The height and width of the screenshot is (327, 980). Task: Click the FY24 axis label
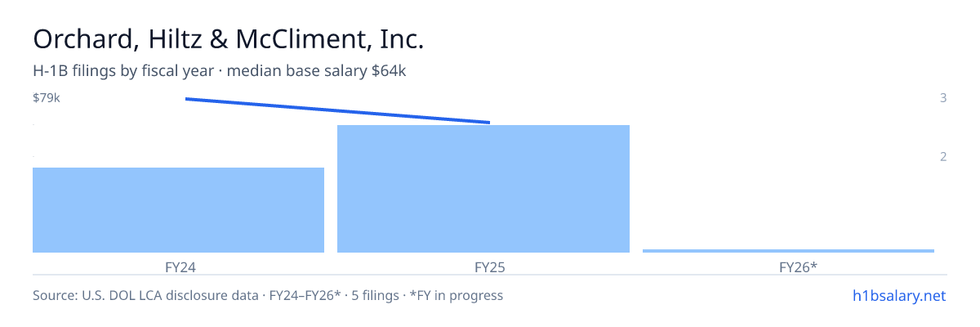click(x=180, y=267)
